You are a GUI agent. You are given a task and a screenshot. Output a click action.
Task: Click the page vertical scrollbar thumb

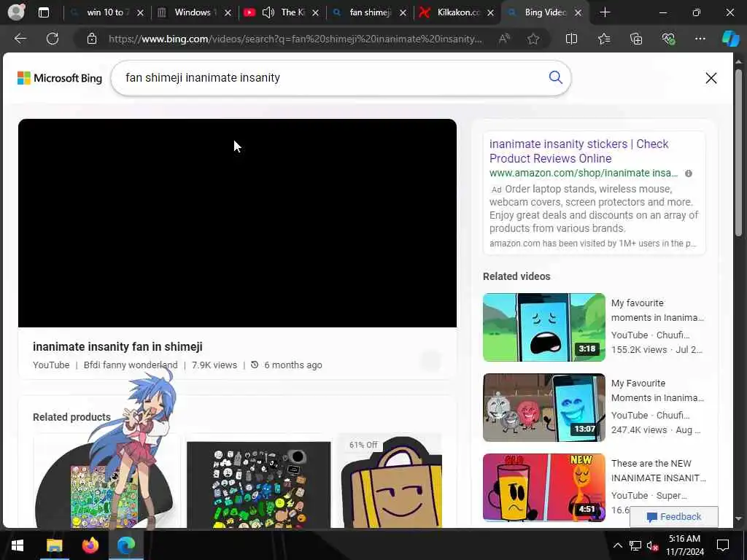(x=738, y=152)
